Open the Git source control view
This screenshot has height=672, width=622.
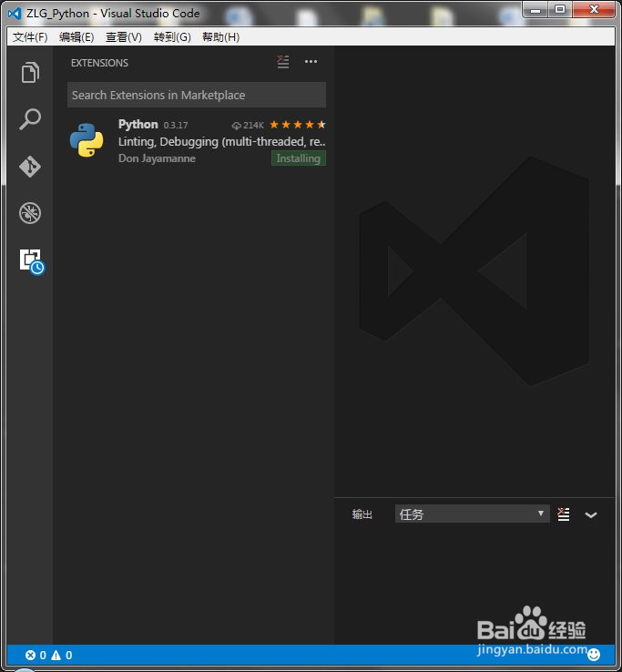click(30, 167)
